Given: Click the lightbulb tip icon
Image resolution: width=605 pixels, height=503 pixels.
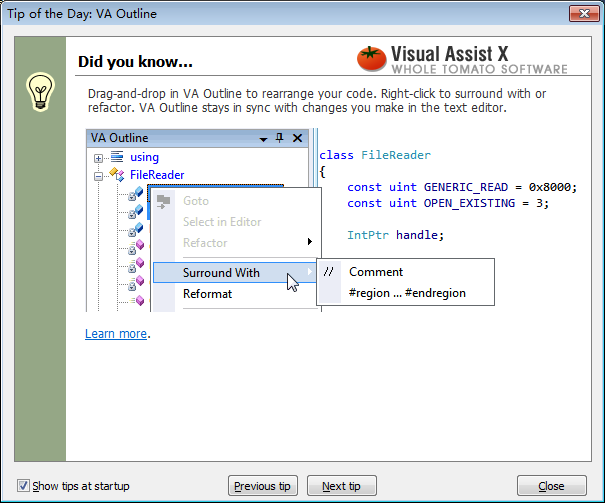Looking at the screenshot, I should coord(40,92).
